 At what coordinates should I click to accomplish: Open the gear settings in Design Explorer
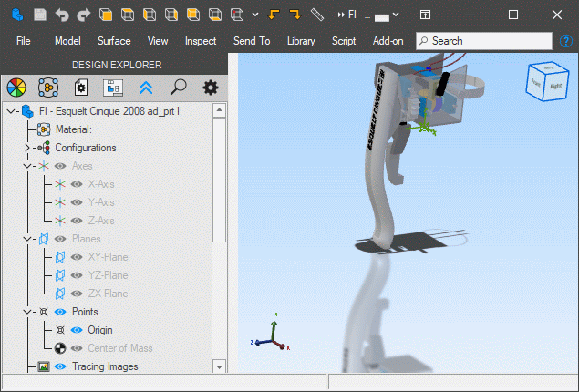tap(211, 88)
